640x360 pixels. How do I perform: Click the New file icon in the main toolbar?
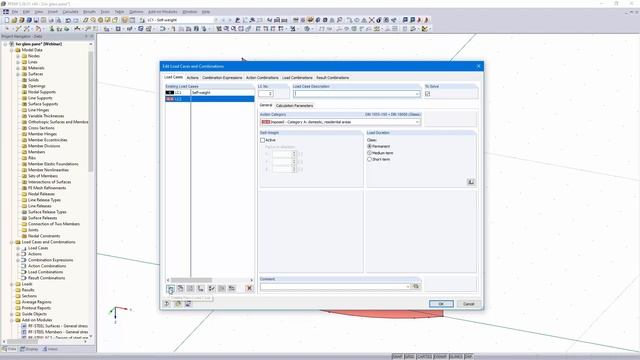pyautogui.click(x=7, y=20)
